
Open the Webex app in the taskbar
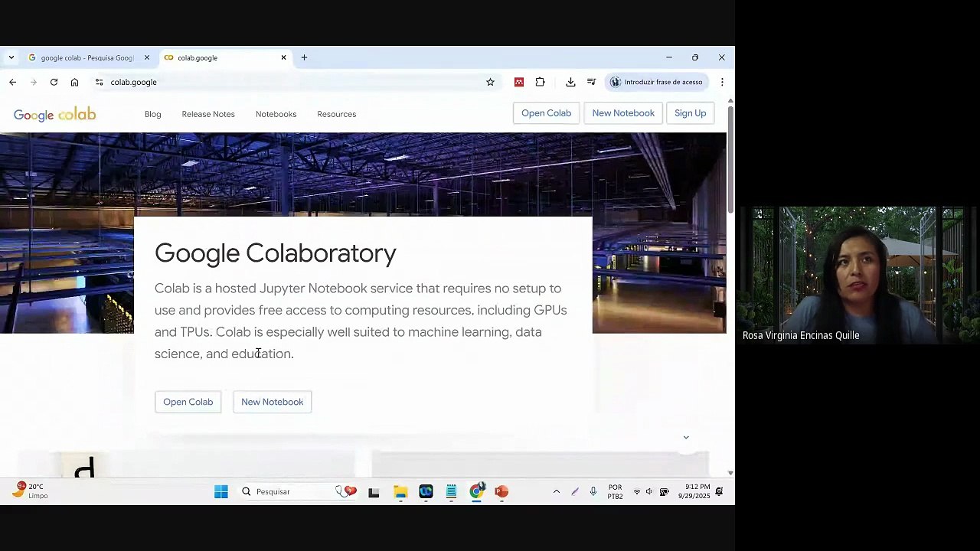click(x=426, y=492)
